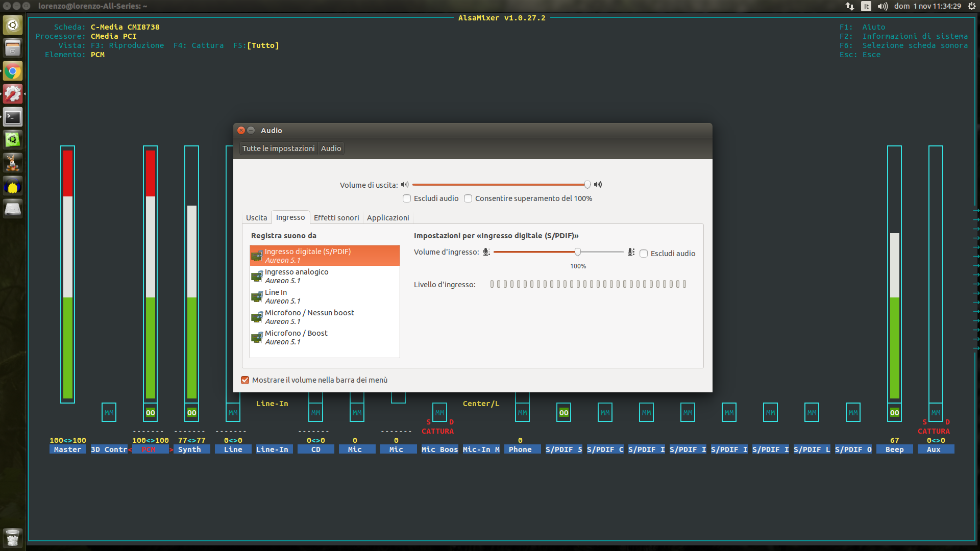
Task: Open the Files manager launcher icon
Action: click(13, 48)
